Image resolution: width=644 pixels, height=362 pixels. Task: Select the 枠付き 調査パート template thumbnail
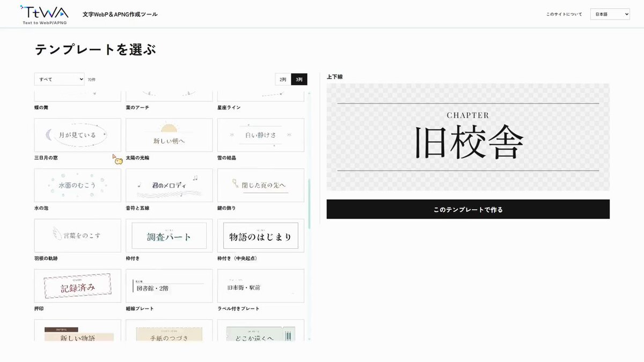coord(169,235)
